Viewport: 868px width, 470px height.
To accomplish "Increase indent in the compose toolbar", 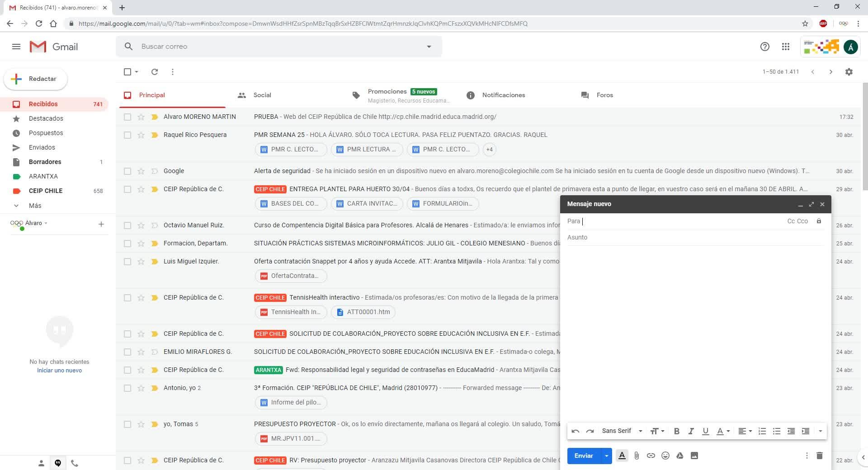I will click(x=806, y=431).
